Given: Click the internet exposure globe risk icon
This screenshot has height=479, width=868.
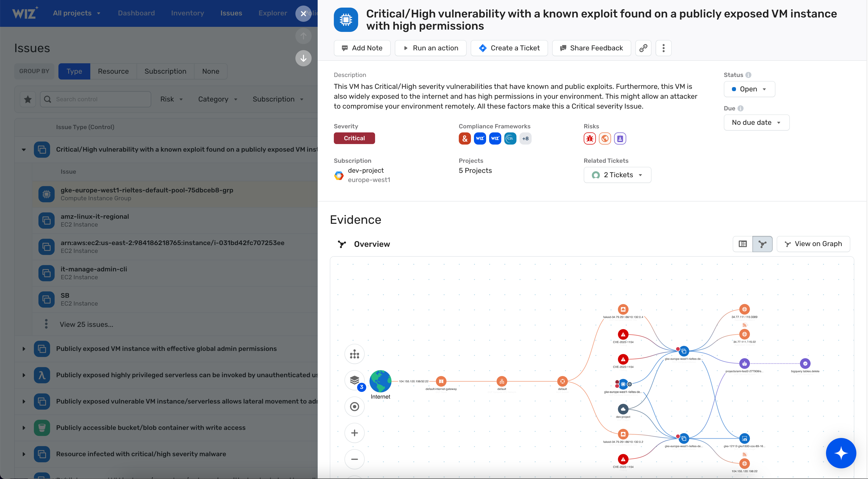Looking at the screenshot, I should click(x=605, y=138).
